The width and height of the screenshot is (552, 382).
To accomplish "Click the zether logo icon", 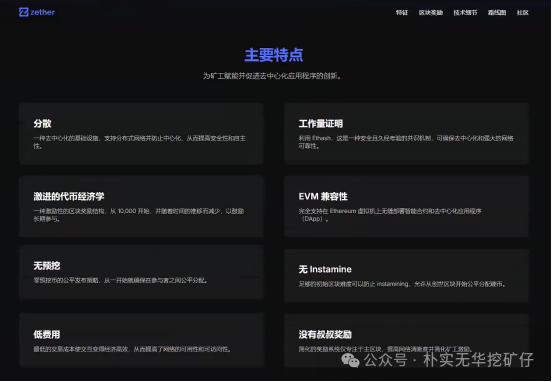I will click(x=24, y=12).
